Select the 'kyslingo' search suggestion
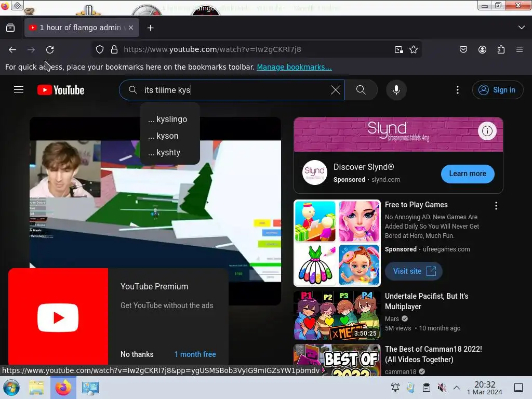Viewport: 532px width, 399px height. (x=170, y=119)
